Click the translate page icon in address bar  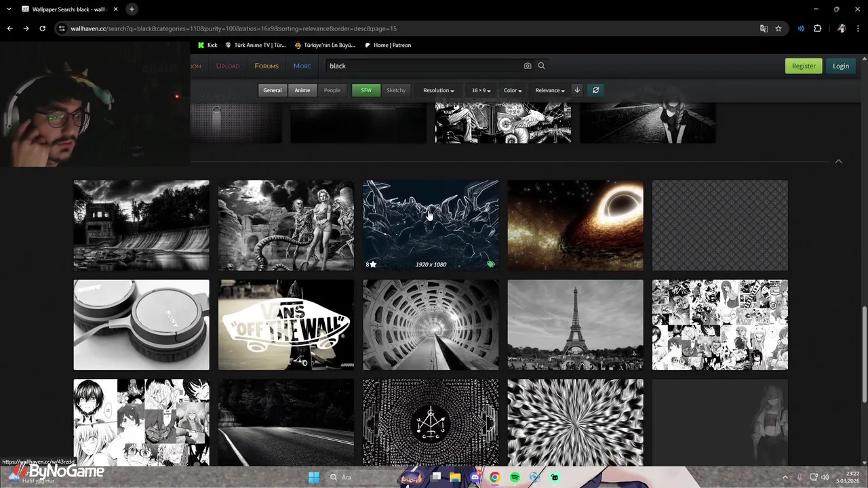(x=764, y=28)
